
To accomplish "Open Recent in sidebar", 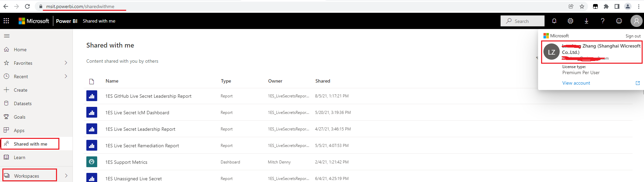I will [x=36, y=77].
